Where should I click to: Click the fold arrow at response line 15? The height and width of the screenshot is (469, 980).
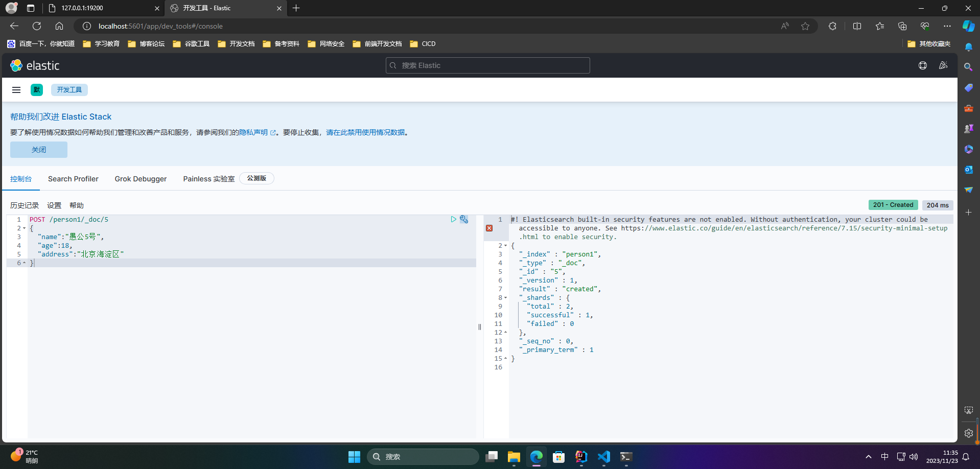click(x=506, y=359)
